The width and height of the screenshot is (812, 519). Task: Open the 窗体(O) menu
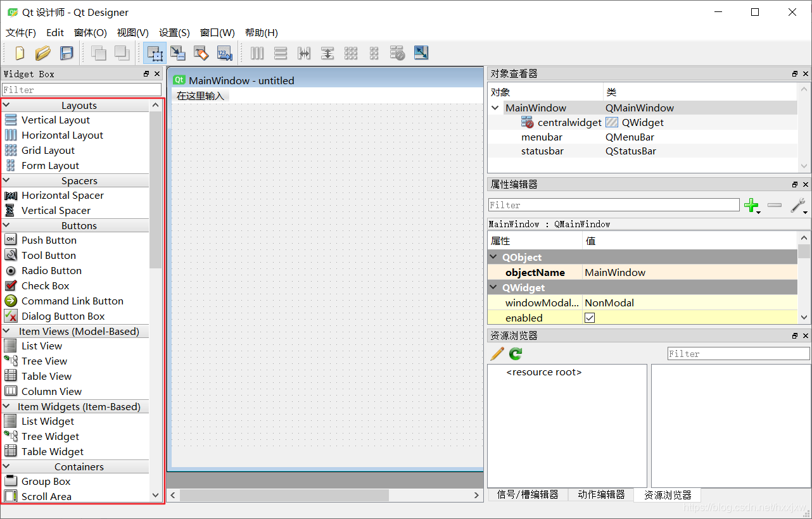click(91, 33)
